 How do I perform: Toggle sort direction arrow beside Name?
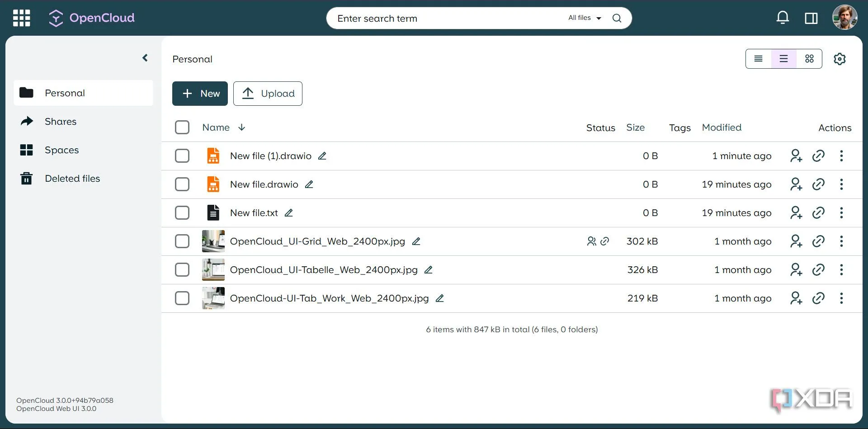242,127
